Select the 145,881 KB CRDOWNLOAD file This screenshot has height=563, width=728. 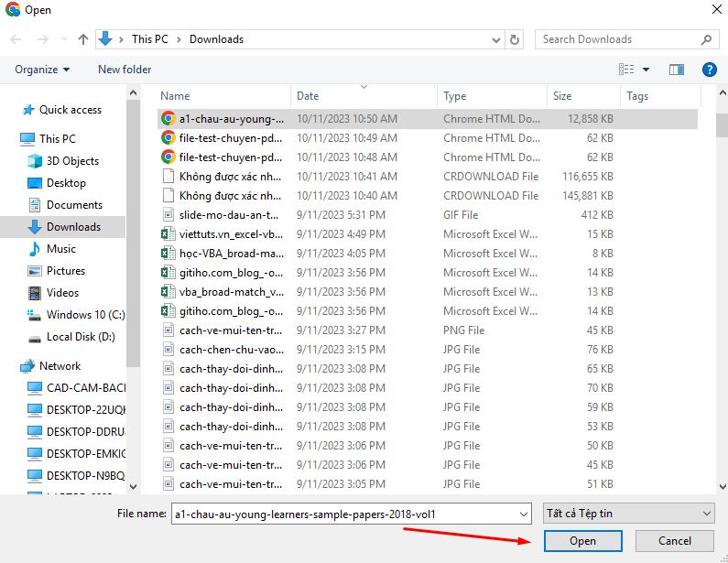[x=427, y=196]
